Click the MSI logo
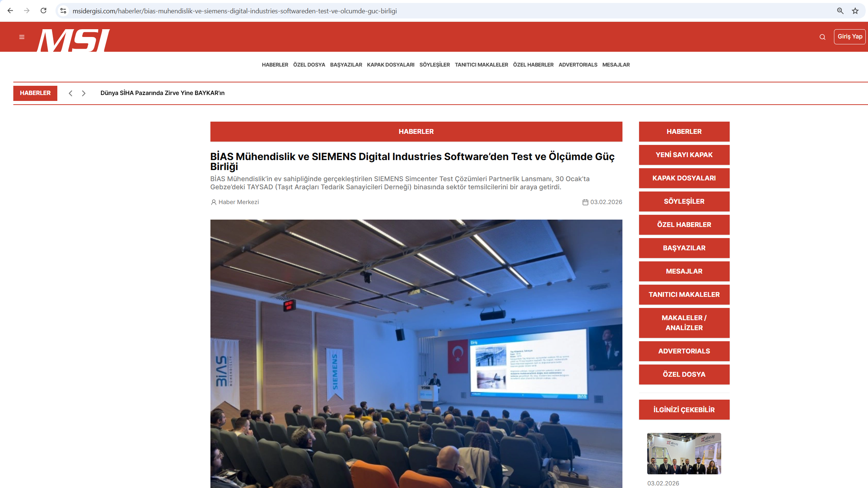Image resolution: width=868 pixels, height=488 pixels. click(73, 40)
